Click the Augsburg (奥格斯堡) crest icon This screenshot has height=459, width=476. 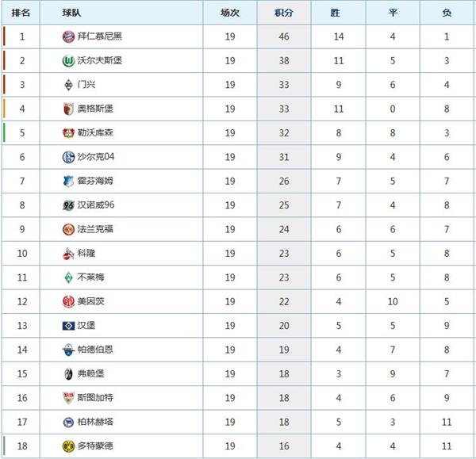[x=68, y=109]
